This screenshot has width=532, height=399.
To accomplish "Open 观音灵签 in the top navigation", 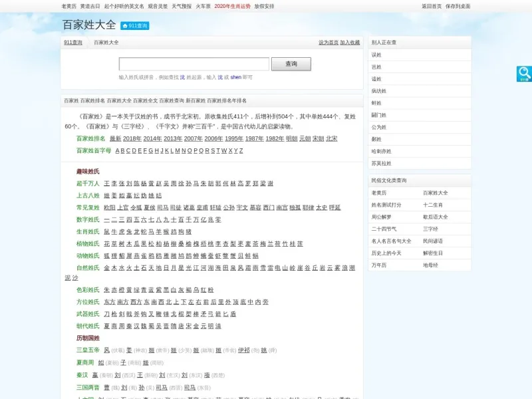I will (x=158, y=6).
